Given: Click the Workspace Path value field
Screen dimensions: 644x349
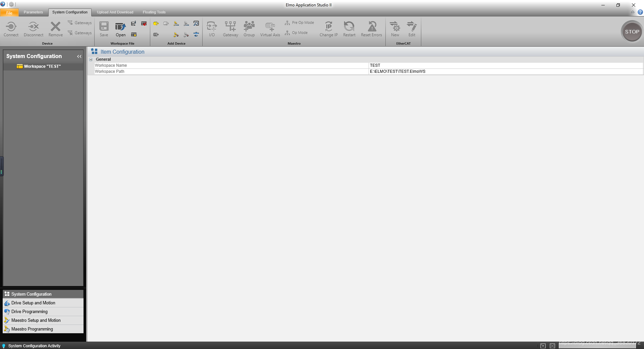Looking at the screenshot, I should [x=506, y=71].
